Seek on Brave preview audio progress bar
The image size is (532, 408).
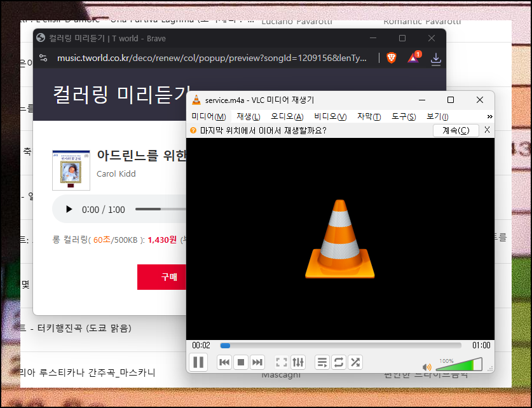(160, 209)
